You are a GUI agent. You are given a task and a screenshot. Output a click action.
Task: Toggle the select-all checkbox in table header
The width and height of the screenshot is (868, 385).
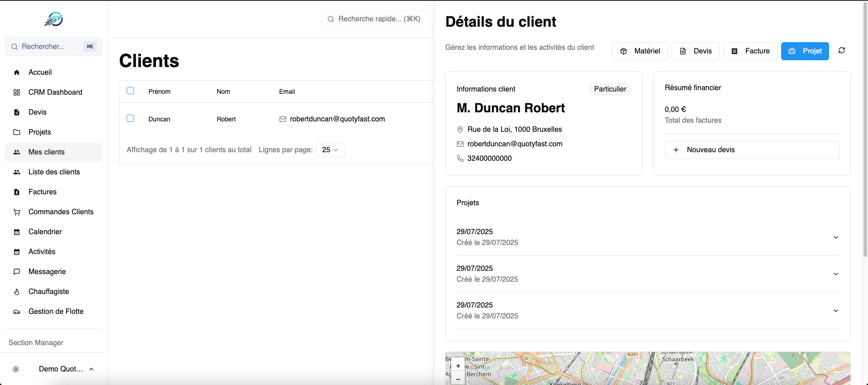point(130,91)
